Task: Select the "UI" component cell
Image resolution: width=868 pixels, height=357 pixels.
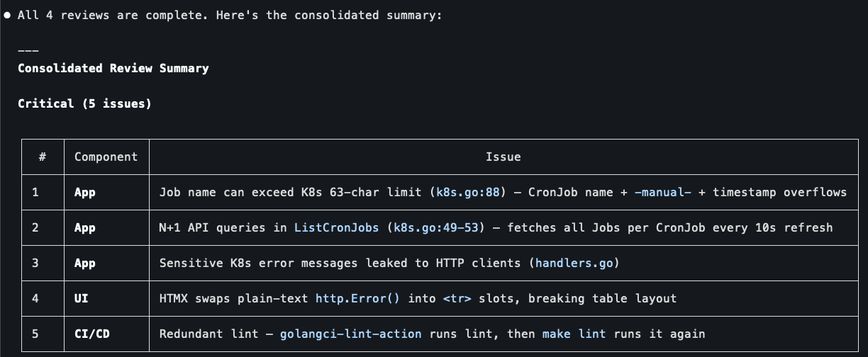Action: [82, 298]
